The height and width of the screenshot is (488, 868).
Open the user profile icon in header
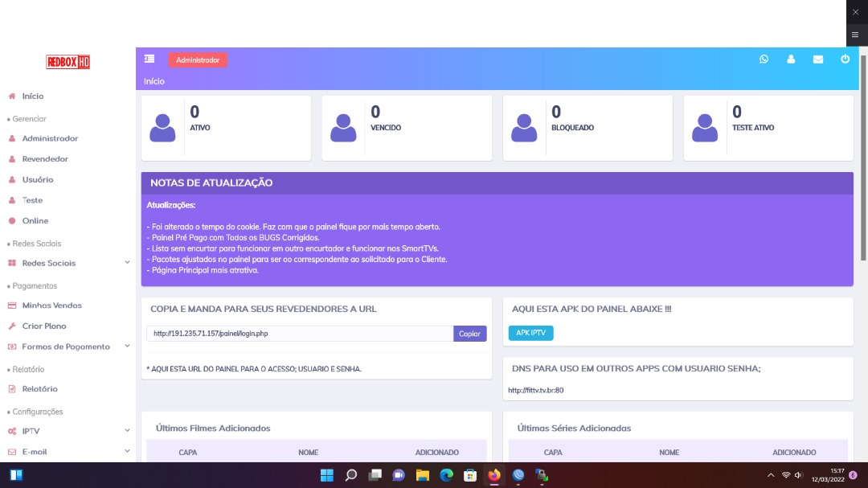(x=791, y=59)
